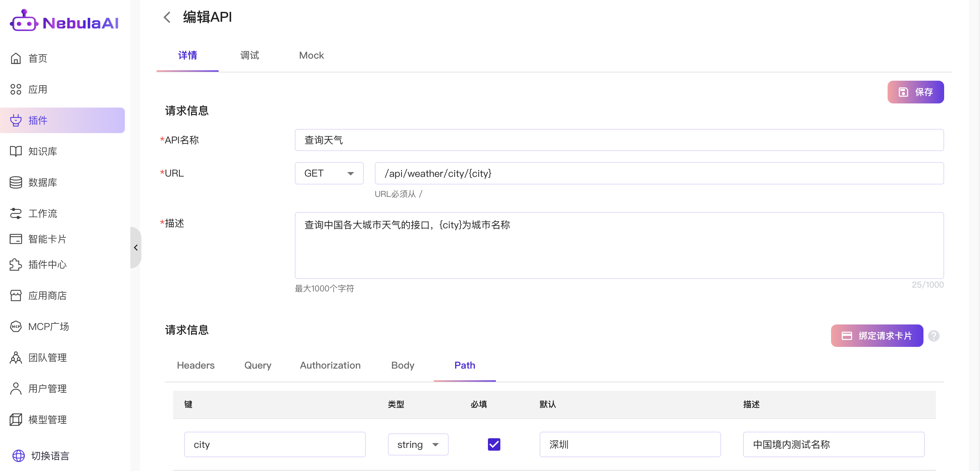
Task: Switch to the Mock tab
Action: 312,56
